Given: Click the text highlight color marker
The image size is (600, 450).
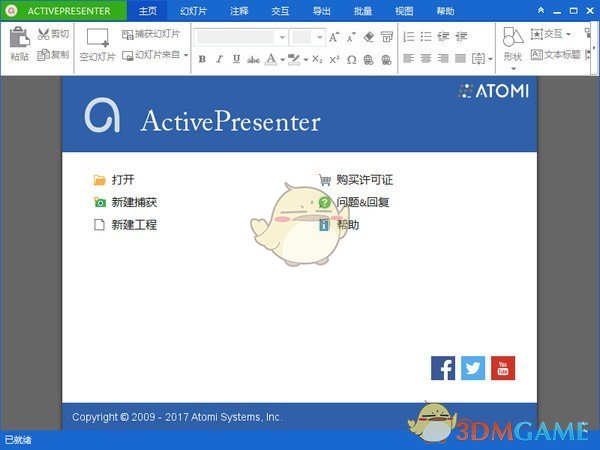Looking at the screenshot, I should (x=294, y=59).
